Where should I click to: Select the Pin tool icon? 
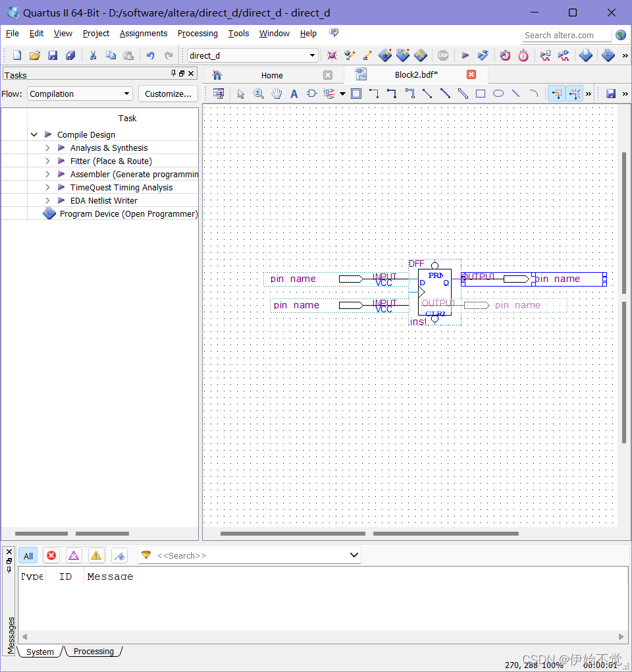(x=329, y=94)
